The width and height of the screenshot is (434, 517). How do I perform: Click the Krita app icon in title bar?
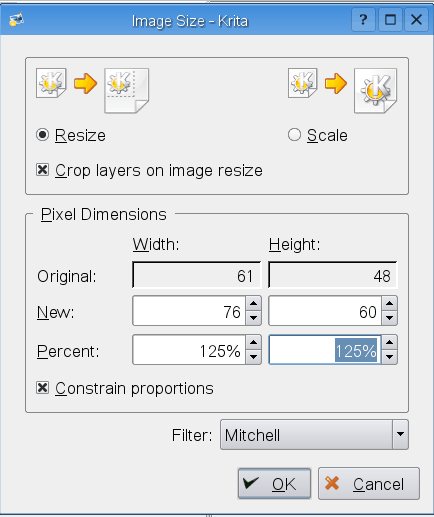point(17,20)
